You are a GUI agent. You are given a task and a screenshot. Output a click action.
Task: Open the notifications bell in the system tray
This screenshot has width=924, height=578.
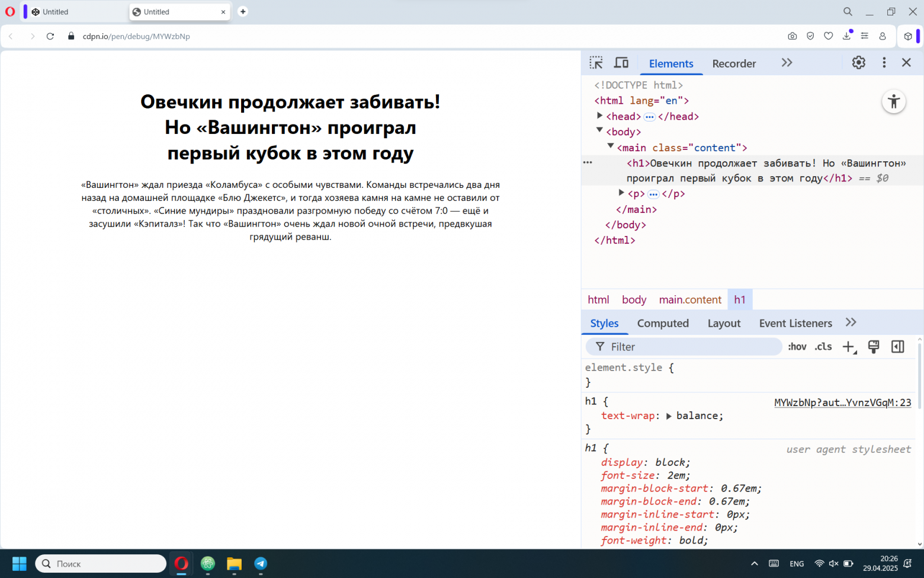[907, 563]
